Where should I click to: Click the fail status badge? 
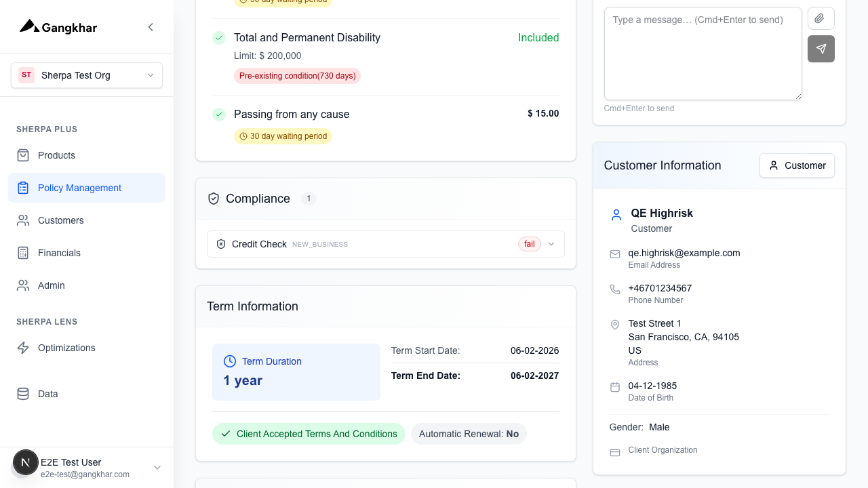(530, 244)
